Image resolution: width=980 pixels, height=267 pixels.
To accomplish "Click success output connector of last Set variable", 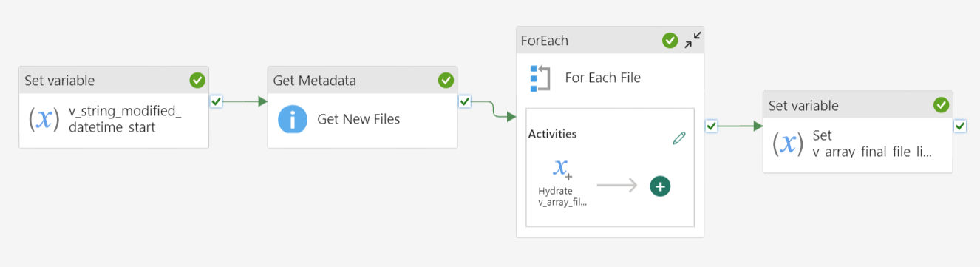I will (960, 126).
